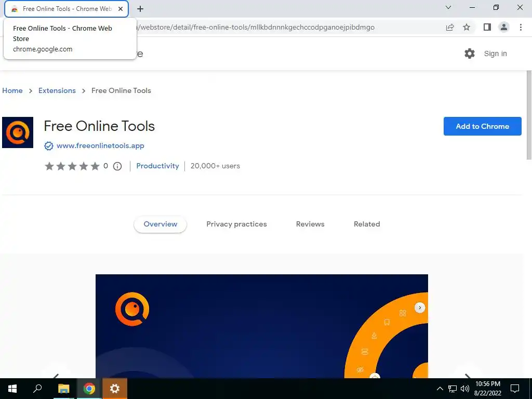Click the rating info icon
532x399 pixels.
(x=117, y=166)
